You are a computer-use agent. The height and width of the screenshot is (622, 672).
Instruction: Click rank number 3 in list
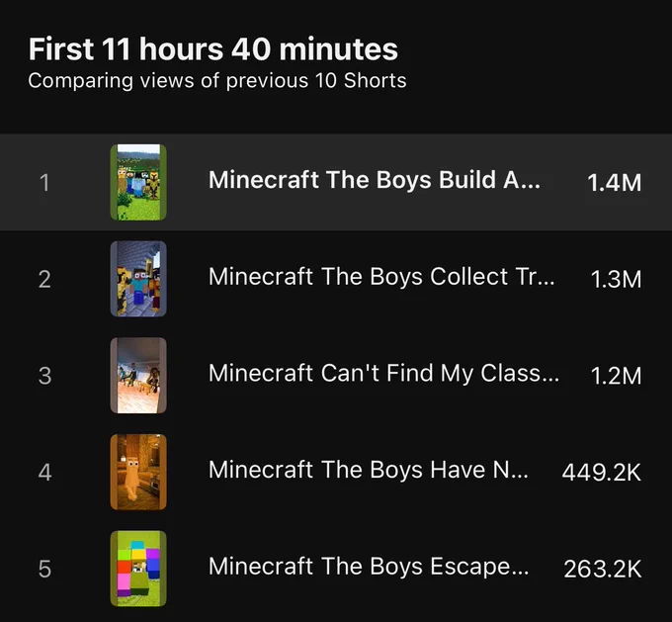tap(44, 376)
